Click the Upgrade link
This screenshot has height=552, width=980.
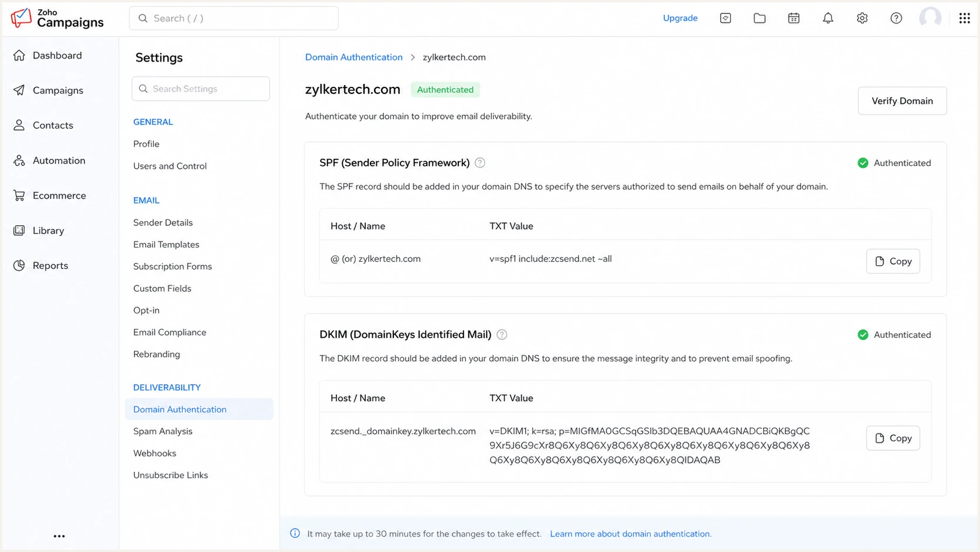coord(680,18)
